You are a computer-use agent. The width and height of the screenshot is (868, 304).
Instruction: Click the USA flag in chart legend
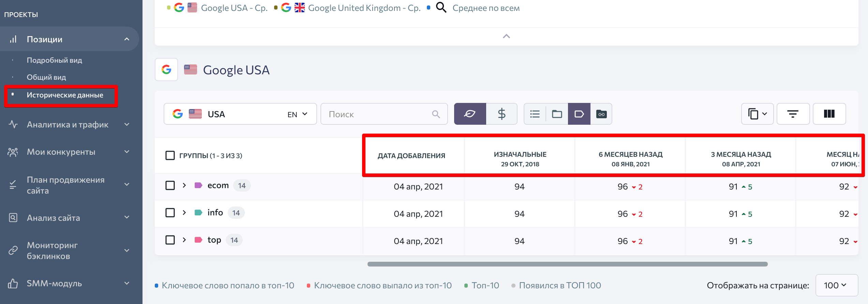(192, 7)
